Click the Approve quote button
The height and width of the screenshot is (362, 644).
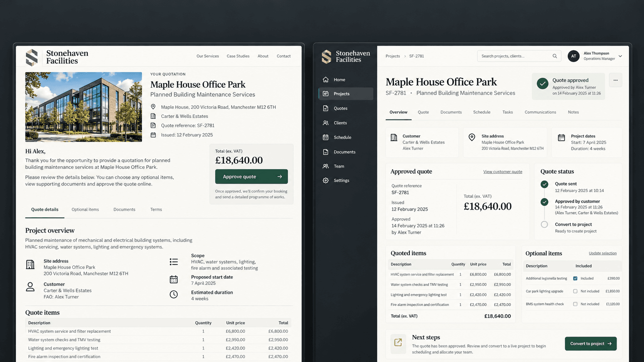[252, 177]
